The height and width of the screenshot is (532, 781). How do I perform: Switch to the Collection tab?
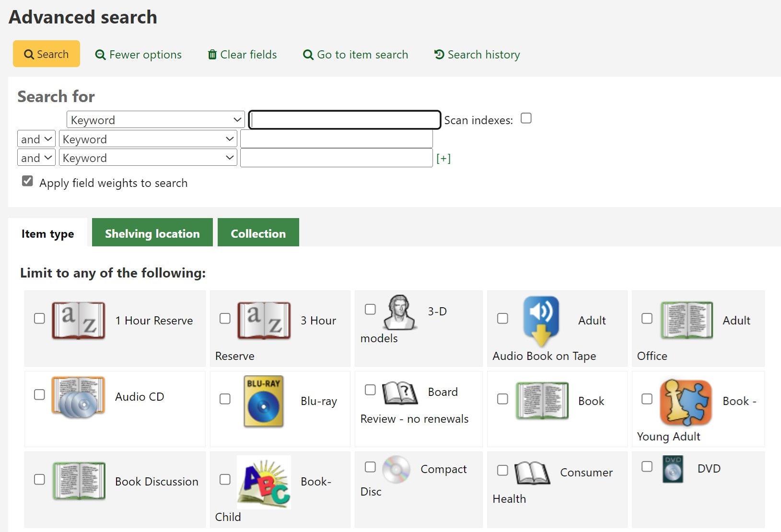point(258,233)
